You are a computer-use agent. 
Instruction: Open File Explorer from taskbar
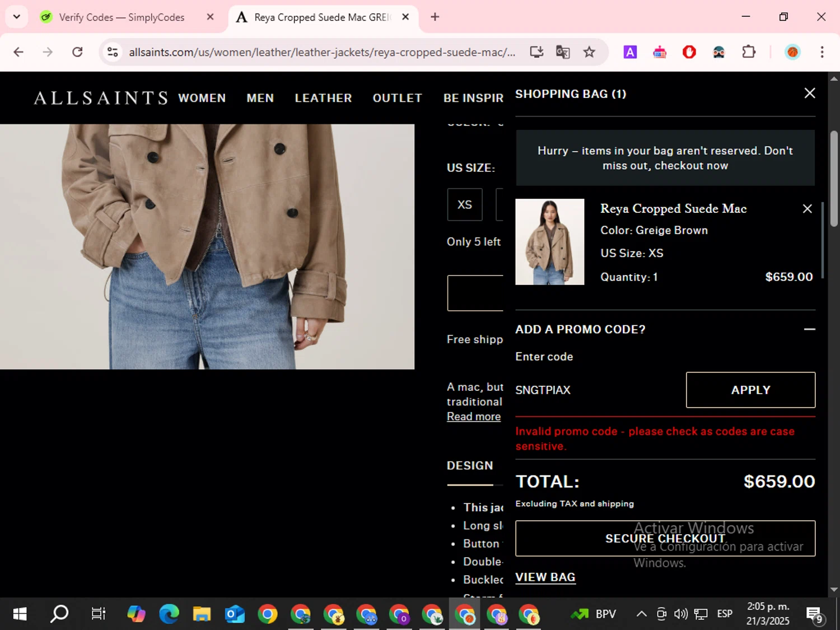click(202, 614)
